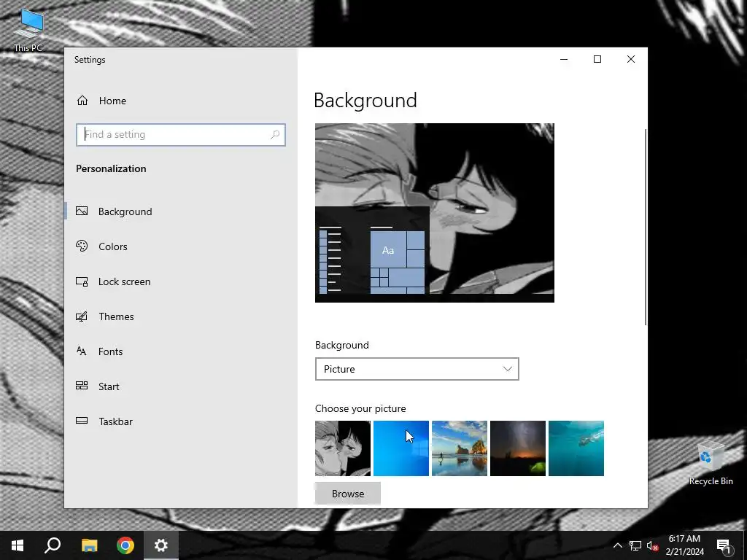Viewport: 747px width, 560px height.
Task: Focus the Find a setting search box
Action: point(181,135)
